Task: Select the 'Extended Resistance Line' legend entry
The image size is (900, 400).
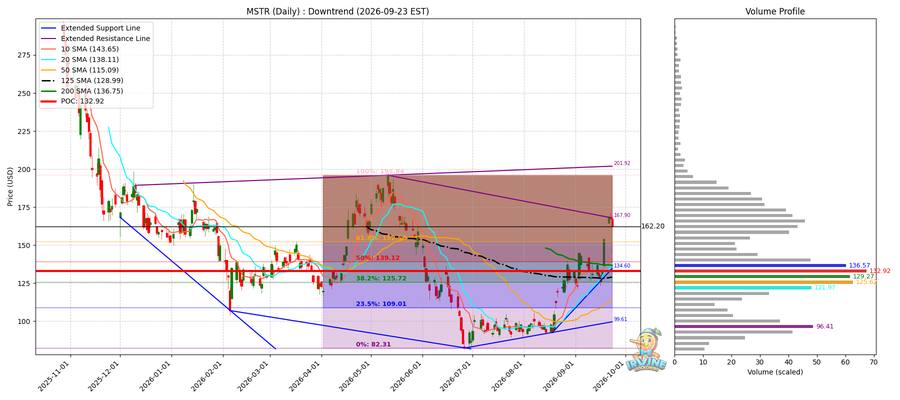Action: (x=95, y=38)
